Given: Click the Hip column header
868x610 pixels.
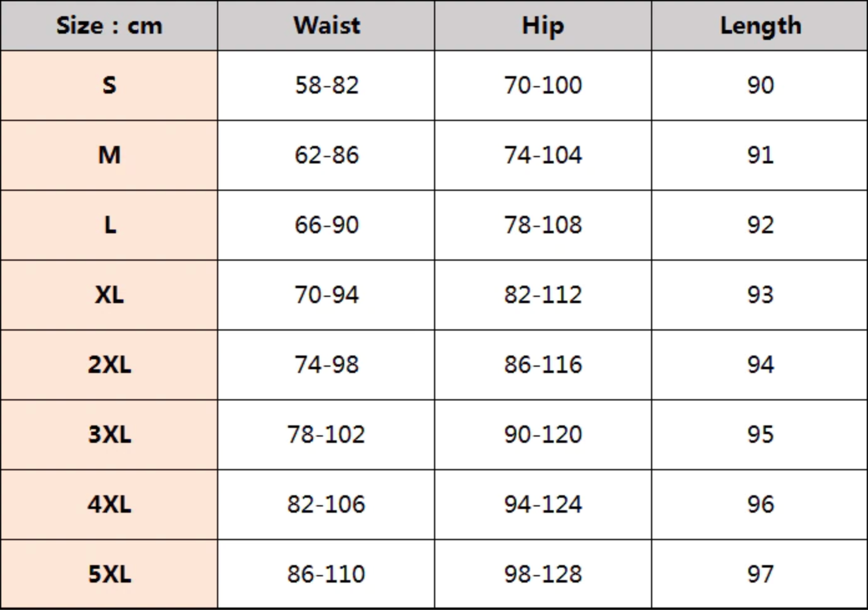Looking at the screenshot, I should pos(542,26).
